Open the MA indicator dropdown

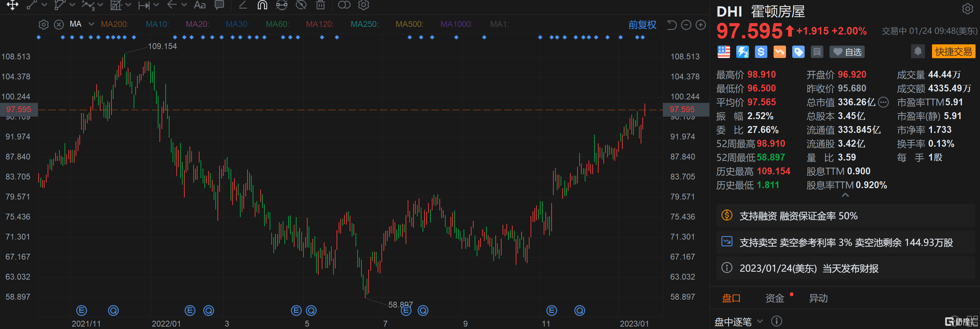91,25
